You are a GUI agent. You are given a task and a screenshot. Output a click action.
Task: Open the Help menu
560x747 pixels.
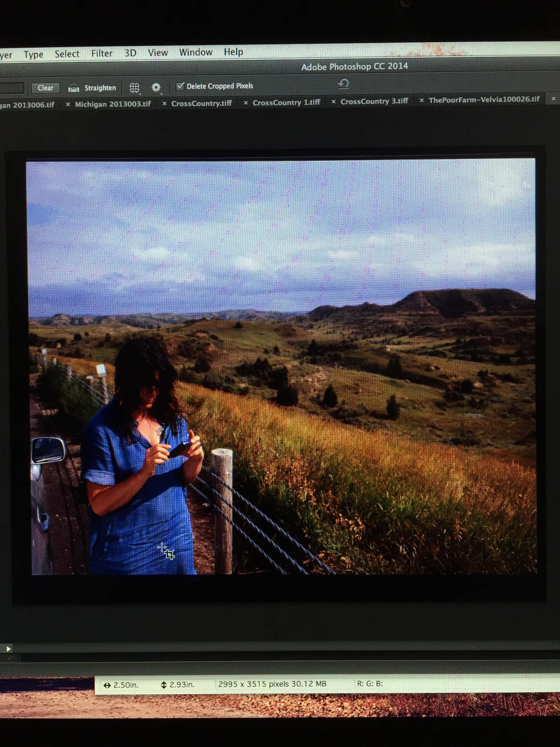(233, 52)
